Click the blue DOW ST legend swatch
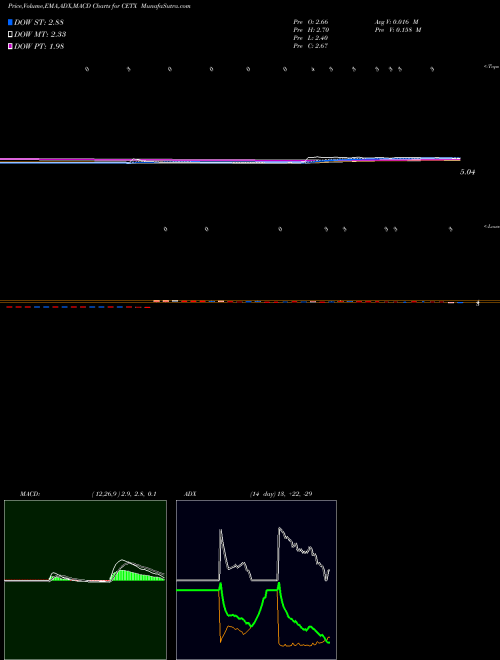Image resolution: width=500 pixels, height=660 pixels. (x=10, y=22)
